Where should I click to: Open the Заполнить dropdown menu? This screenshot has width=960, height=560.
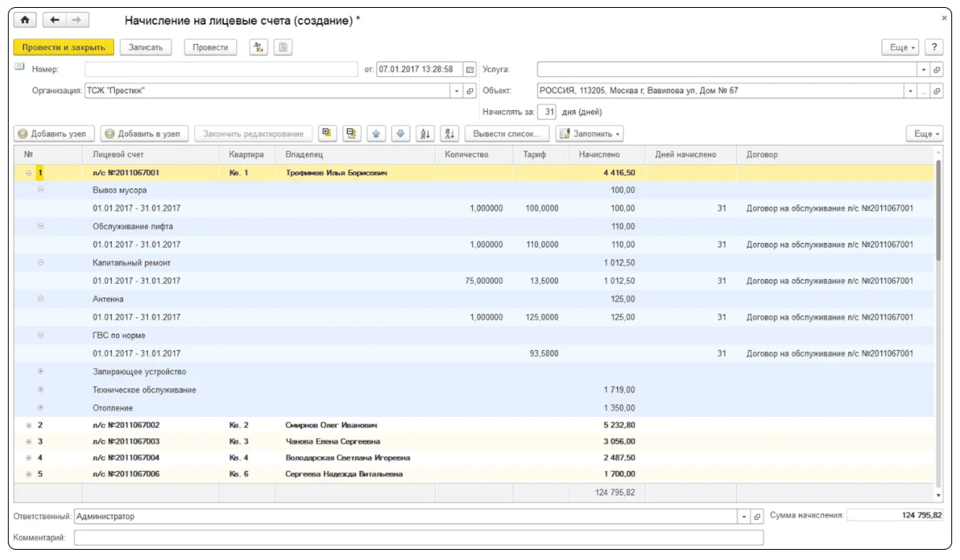[590, 134]
